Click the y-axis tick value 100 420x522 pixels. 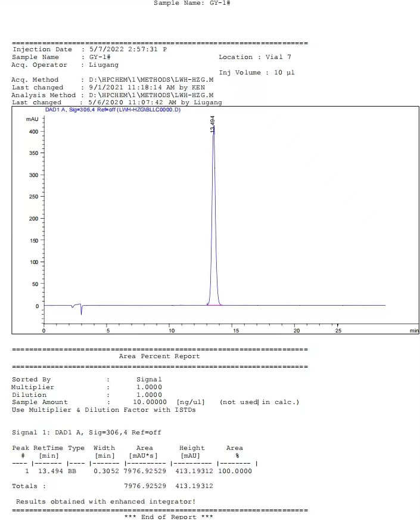(x=34, y=262)
